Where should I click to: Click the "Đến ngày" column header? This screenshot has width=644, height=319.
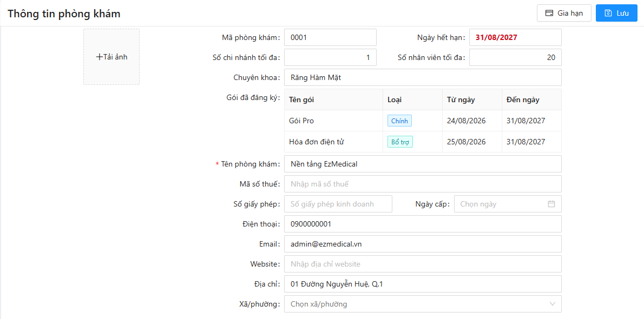pos(531,100)
